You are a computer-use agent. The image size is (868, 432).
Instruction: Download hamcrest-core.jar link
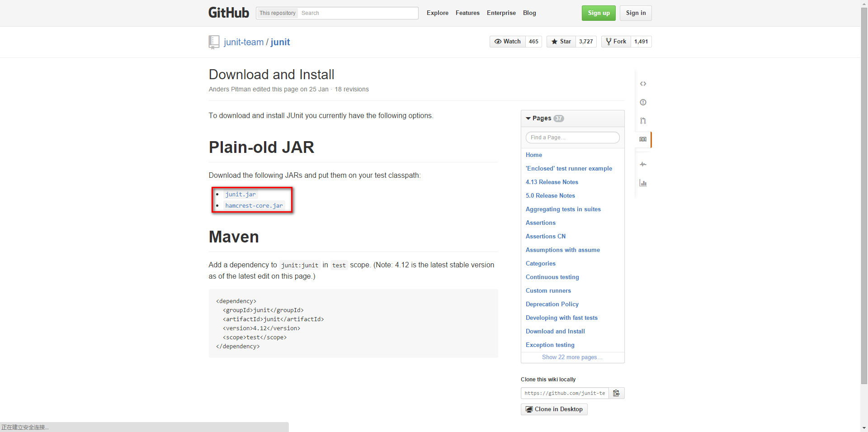point(254,206)
